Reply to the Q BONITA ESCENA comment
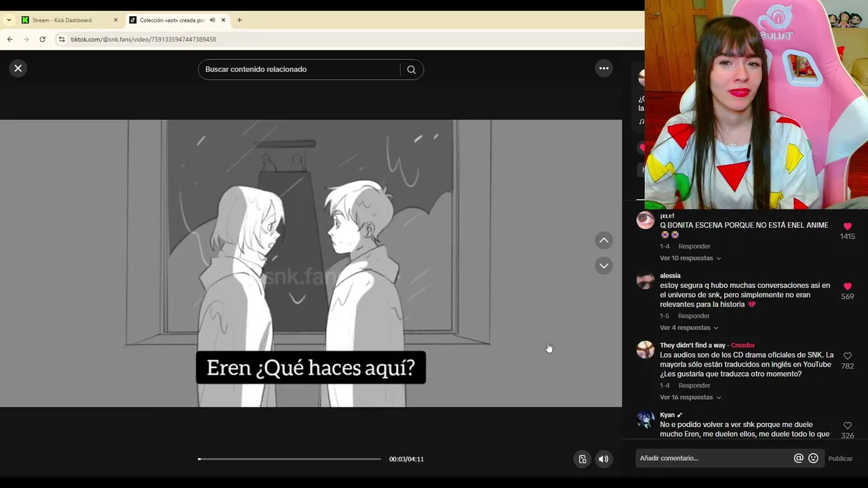The image size is (868, 488). (x=694, y=247)
